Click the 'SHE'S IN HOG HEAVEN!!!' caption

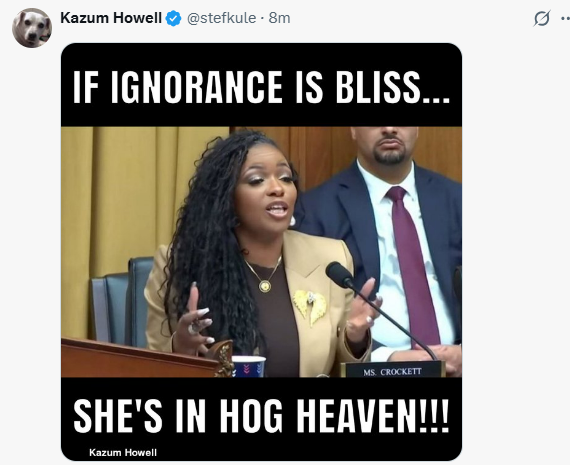(x=261, y=416)
